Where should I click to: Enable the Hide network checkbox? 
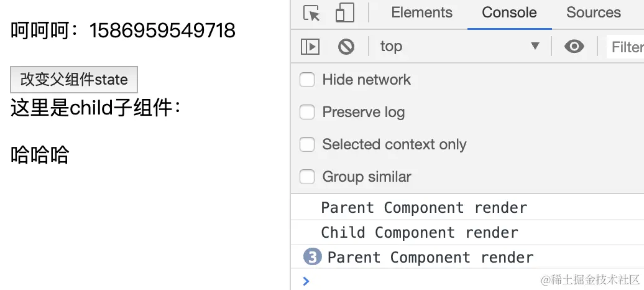pos(307,80)
